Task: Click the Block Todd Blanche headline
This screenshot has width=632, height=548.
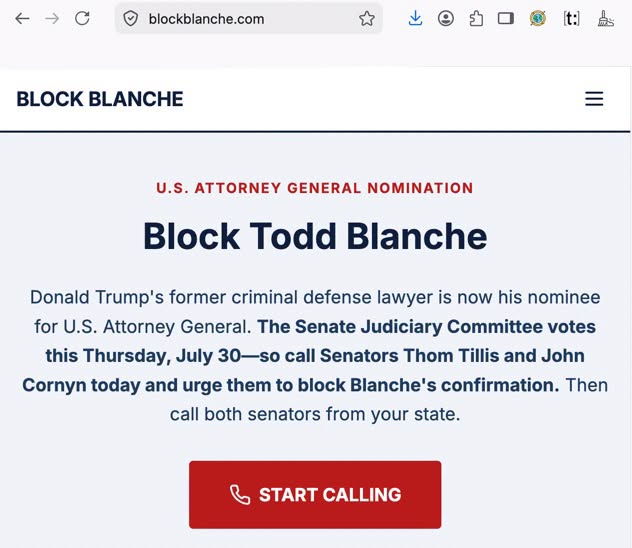Action: tap(315, 236)
